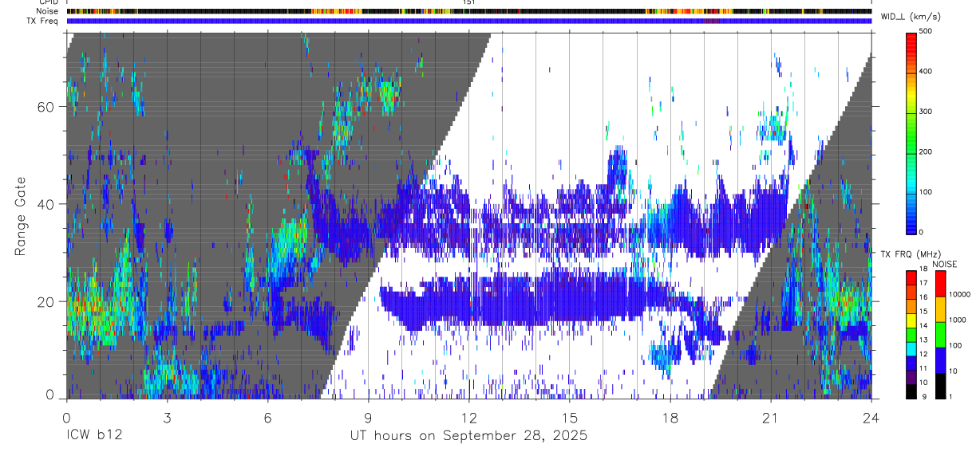The image size is (980, 452).
Task: Click the '400' value on width colorbar
Action: click(927, 72)
